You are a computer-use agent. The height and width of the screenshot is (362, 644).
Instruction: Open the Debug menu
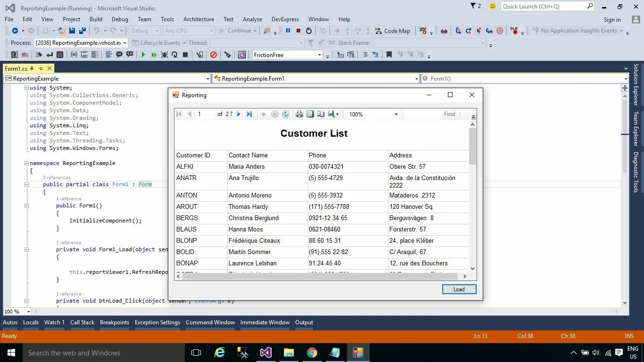(x=120, y=19)
